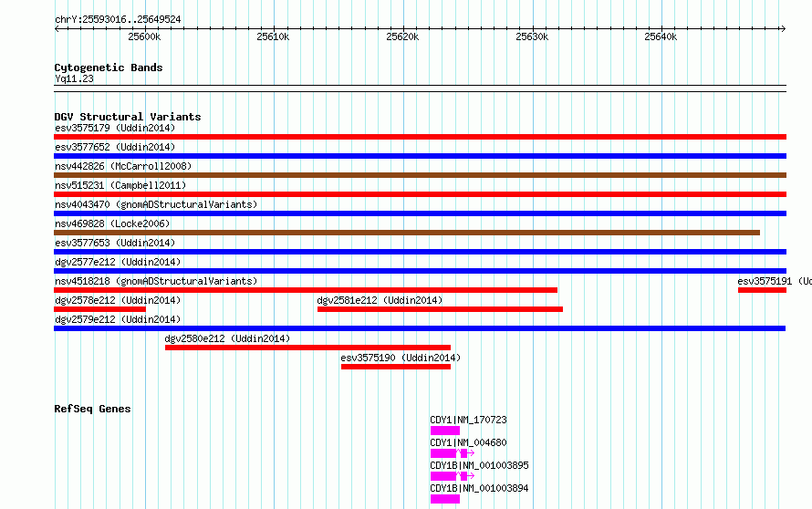Screen dimensions: 812x509
Task: Click the dgv2580e212 (Uddin2014) label
Action: (x=227, y=338)
